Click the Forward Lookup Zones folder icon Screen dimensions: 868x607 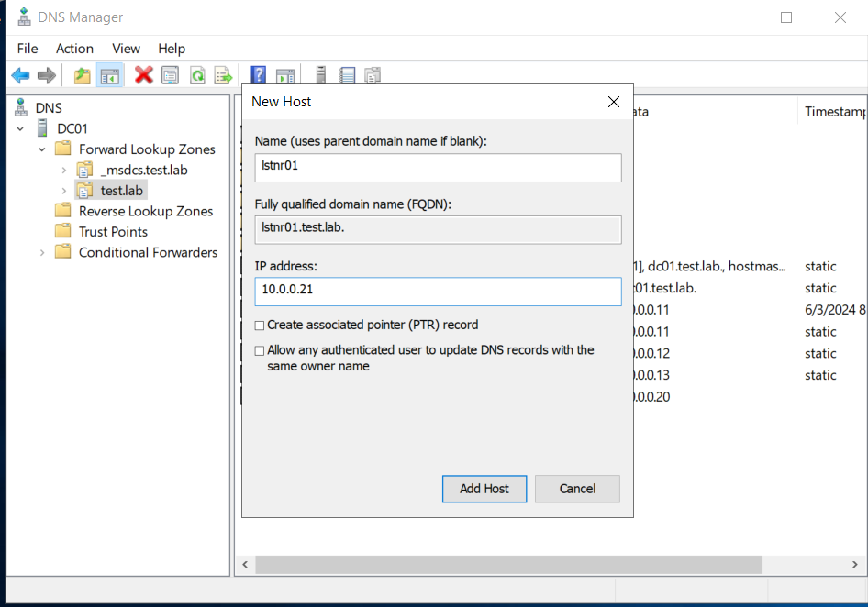point(63,149)
